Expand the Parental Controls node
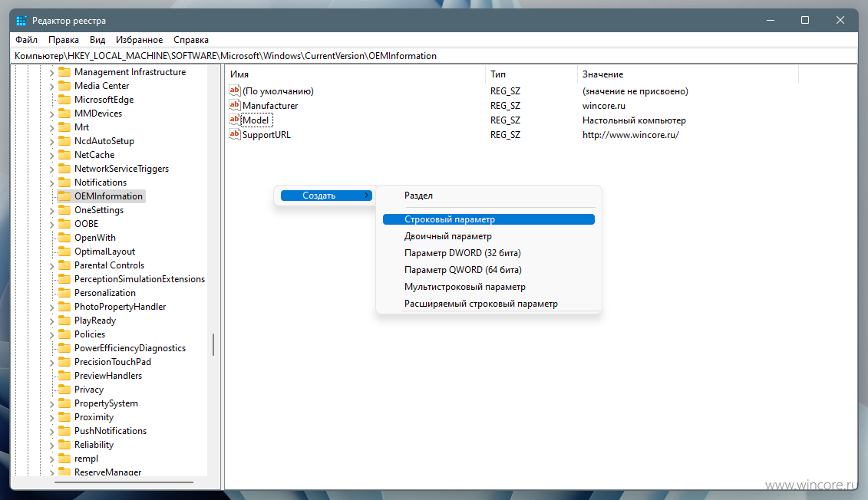 coord(51,266)
